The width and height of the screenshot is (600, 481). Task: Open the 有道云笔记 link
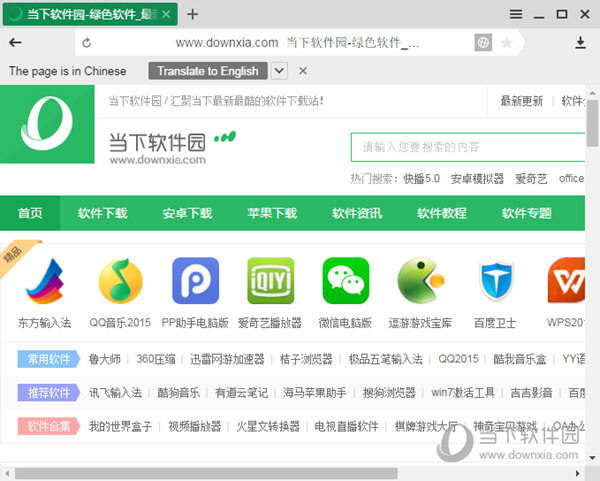pyautogui.click(x=241, y=393)
